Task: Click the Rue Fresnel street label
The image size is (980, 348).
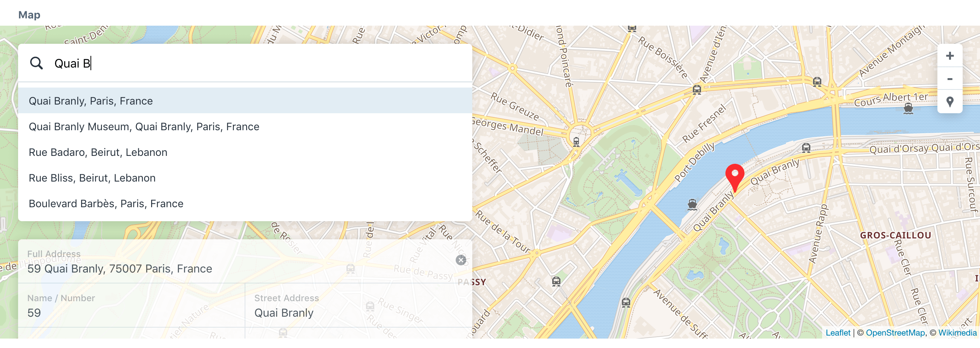Action: [x=703, y=123]
